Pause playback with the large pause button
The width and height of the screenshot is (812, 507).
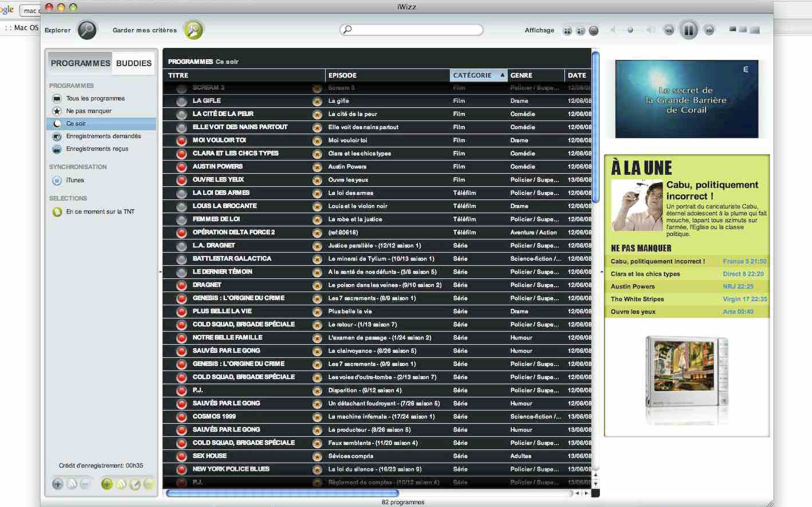[689, 30]
